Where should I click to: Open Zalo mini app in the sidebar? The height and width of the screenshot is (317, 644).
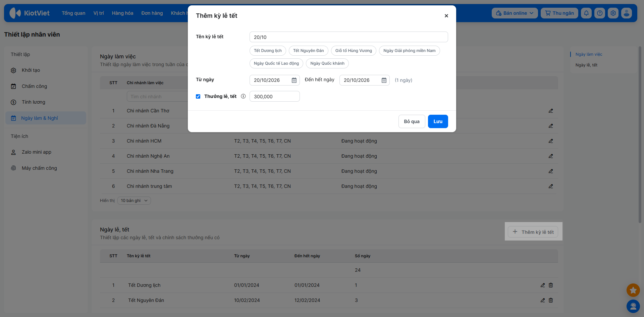[x=46, y=152]
